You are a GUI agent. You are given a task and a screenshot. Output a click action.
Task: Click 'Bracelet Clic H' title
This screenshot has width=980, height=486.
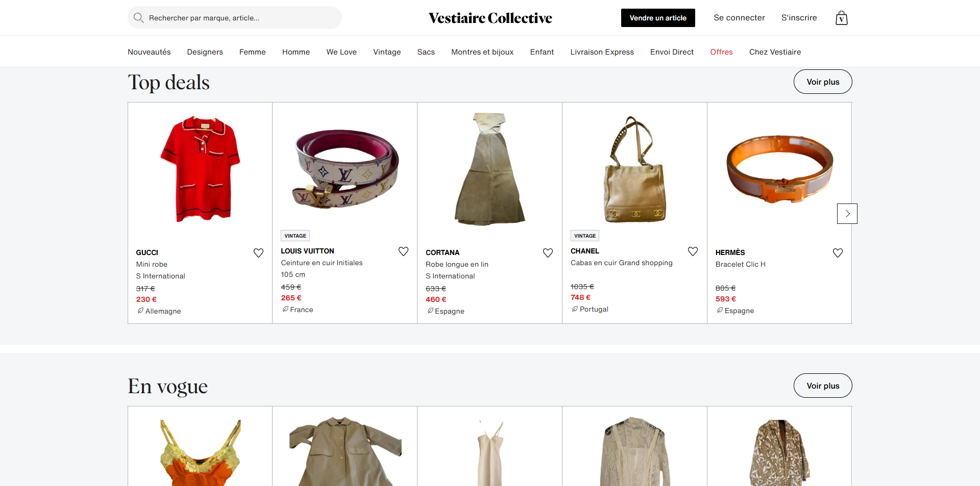740,264
